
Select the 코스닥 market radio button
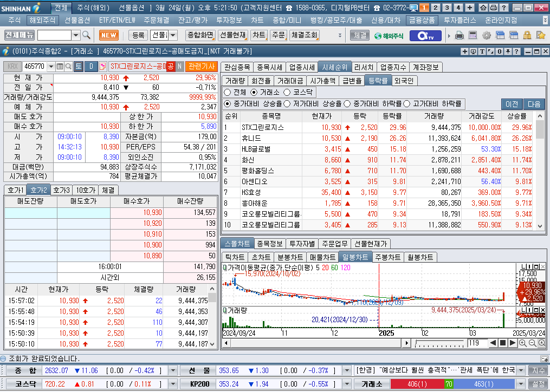coord(287,92)
